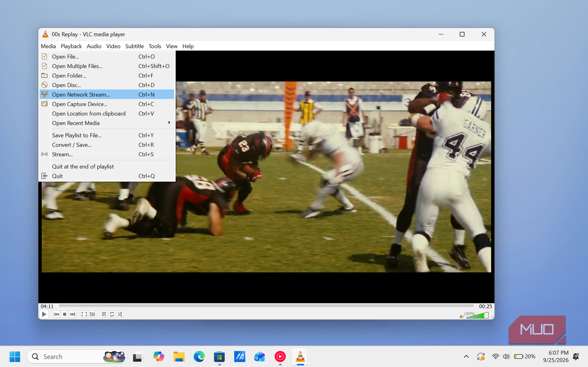The width and height of the screenshot is (588, 367).
Task: Toggle fullscreen video mode
Action: 84,314
